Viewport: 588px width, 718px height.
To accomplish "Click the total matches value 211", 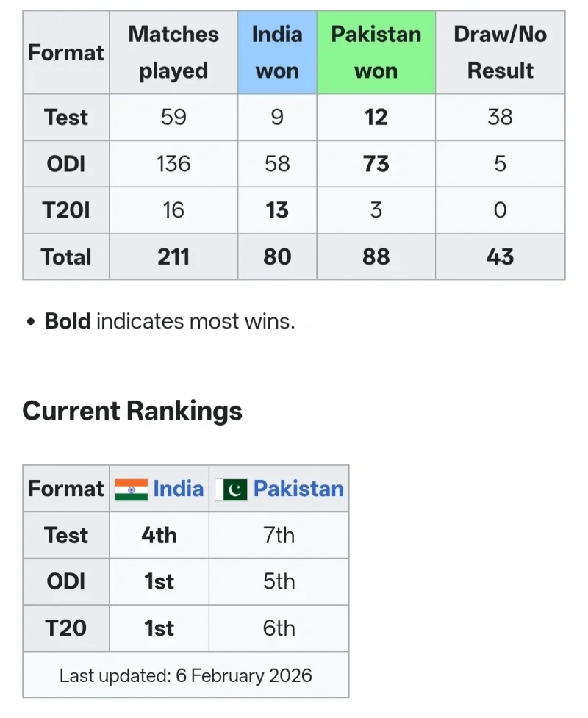I will coord(173,256).
